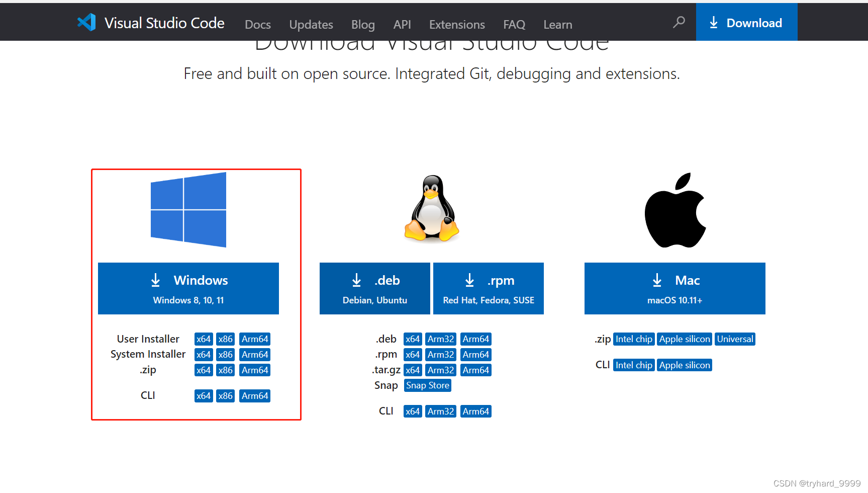
Task: Select x86 for Windows User Installer
Action: [226, 339]
